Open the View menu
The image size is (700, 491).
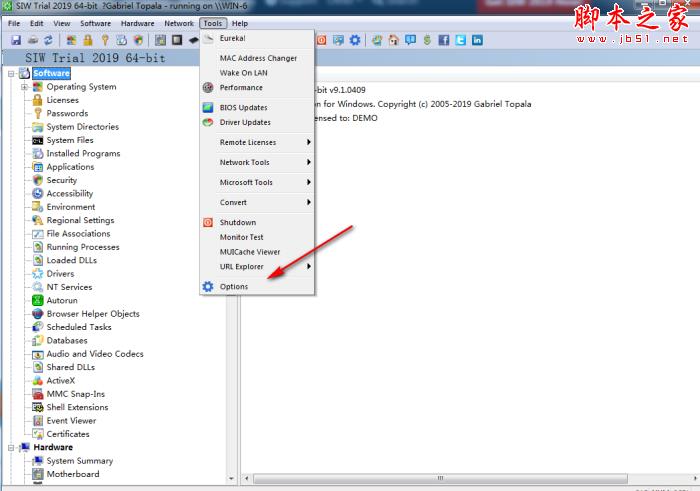tap(62, 23)
